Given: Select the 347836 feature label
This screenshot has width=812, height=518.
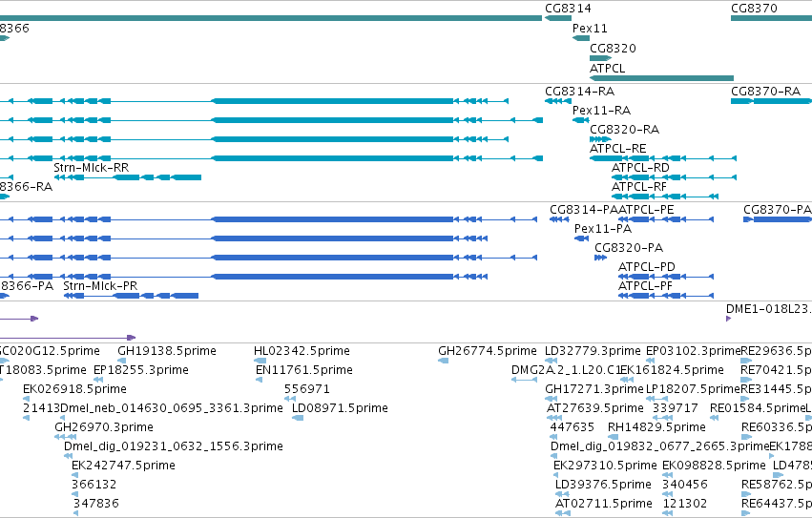Looking at the screenshot, I should 95,504.
